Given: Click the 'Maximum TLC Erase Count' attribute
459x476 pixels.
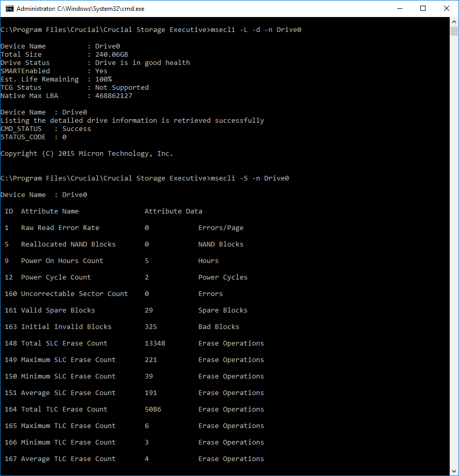Looking at the screenshot, I should [68, 425].
